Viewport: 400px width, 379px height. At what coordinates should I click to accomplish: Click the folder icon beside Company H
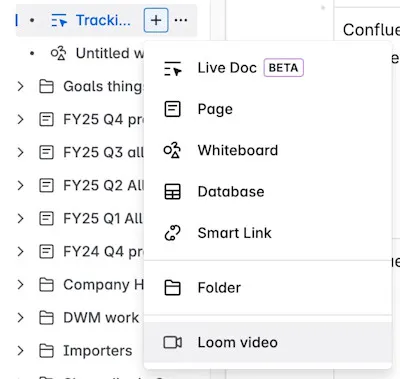coord(46,284)
